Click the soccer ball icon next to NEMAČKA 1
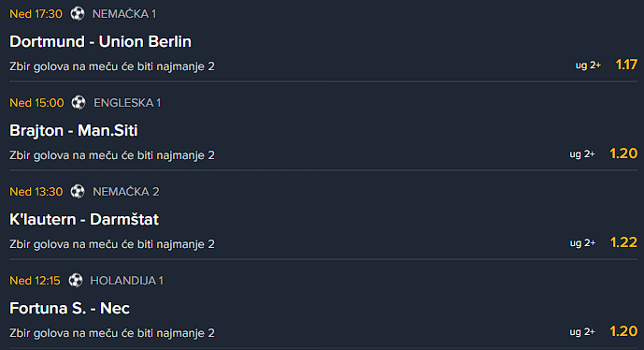This screenshot has width=644, height=350. pos(78,14)
